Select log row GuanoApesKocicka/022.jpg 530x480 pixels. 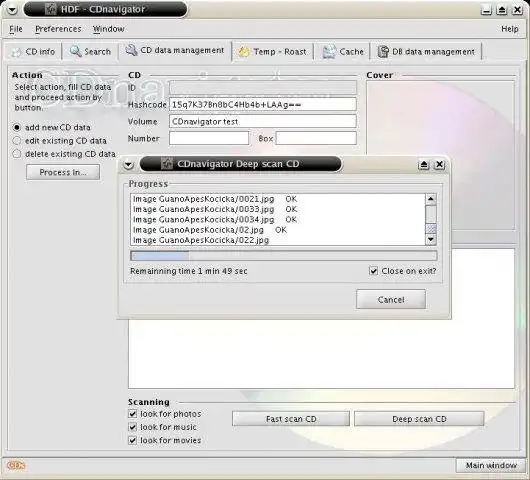(278, 240)
